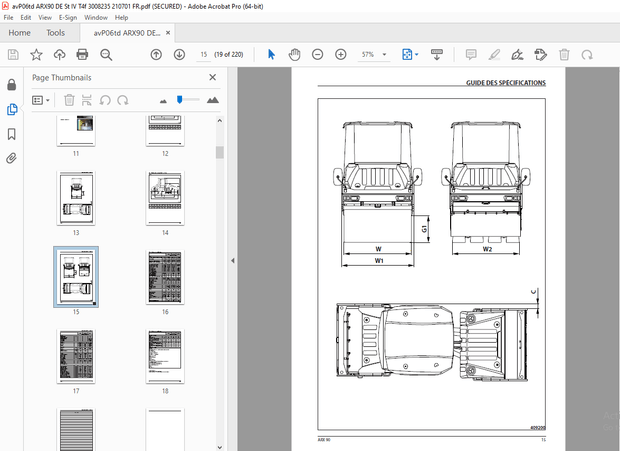Rotate page counterclockwise in thumbnails panel
This screenshot has height=451, width=620.
[x=105, y=100]
